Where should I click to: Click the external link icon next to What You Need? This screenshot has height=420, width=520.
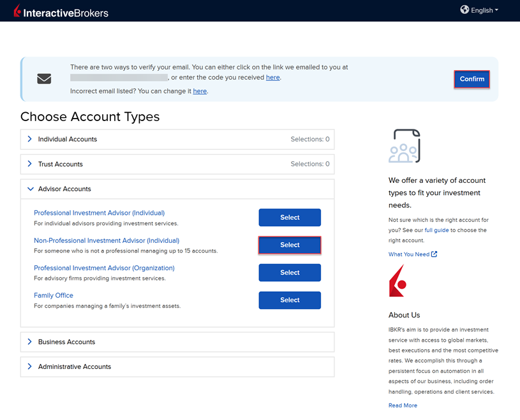click(434, 254)
